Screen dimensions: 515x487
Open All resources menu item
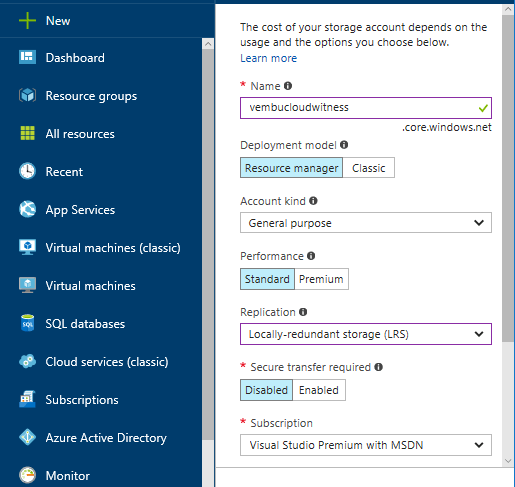80,134
